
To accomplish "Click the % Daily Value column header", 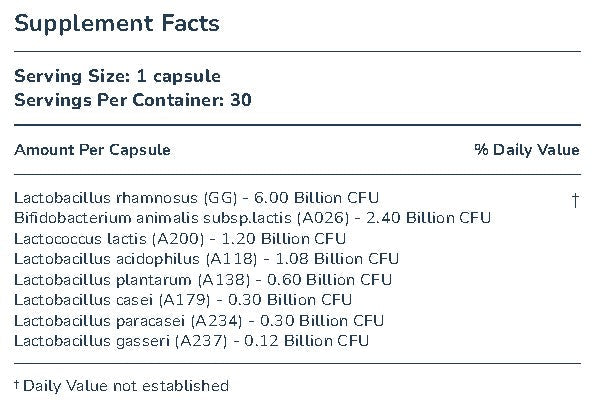I will coord(526,150).
